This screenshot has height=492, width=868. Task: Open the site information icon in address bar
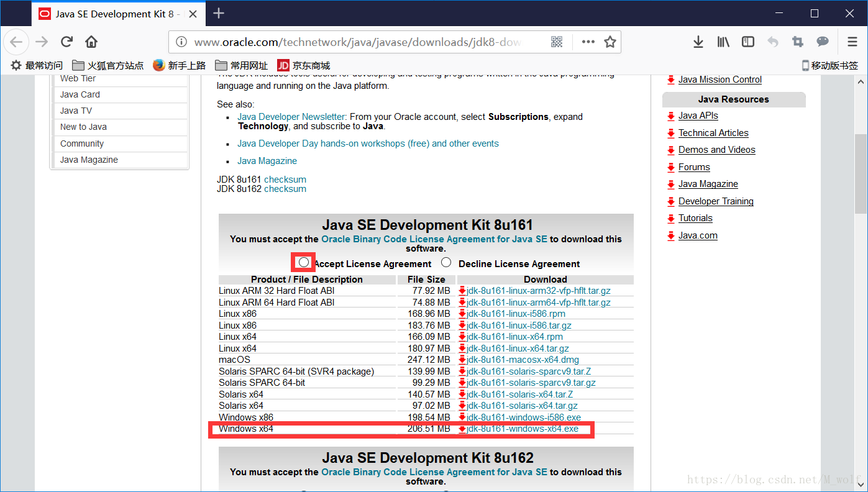pos(181,42)
